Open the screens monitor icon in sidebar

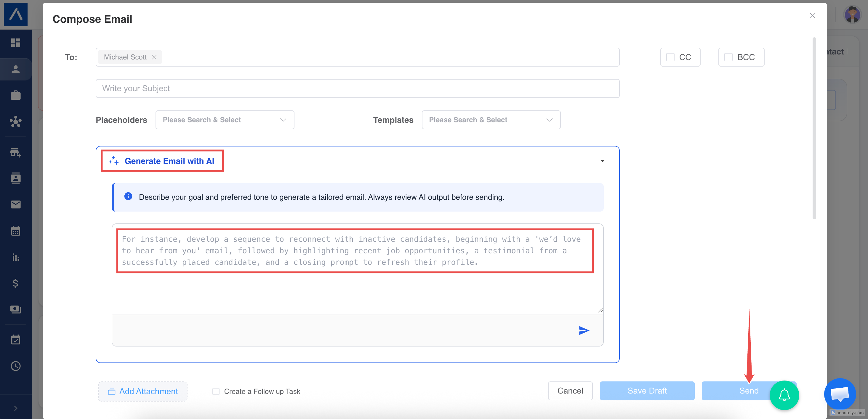coord(15,309)
